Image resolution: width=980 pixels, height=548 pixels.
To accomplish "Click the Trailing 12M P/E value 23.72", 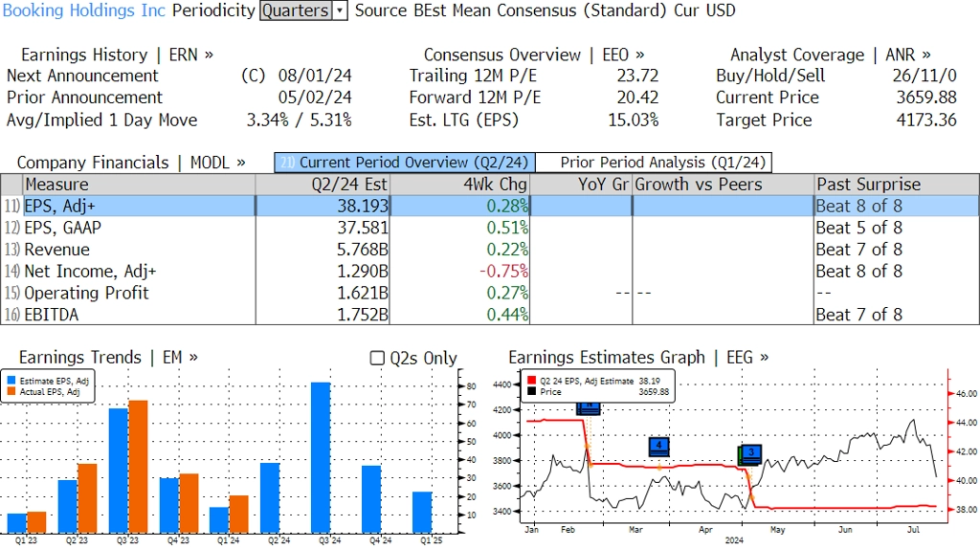I will coord(637,76).
